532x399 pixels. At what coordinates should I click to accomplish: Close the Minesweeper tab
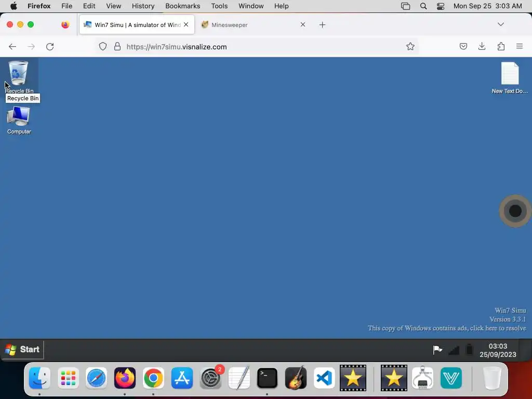click(x=303, y=24)
